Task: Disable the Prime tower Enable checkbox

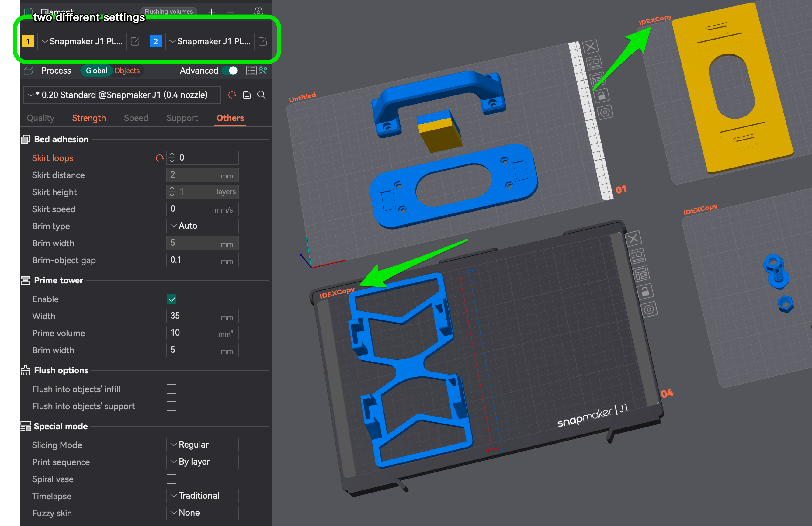Action: tap(172, 299)
